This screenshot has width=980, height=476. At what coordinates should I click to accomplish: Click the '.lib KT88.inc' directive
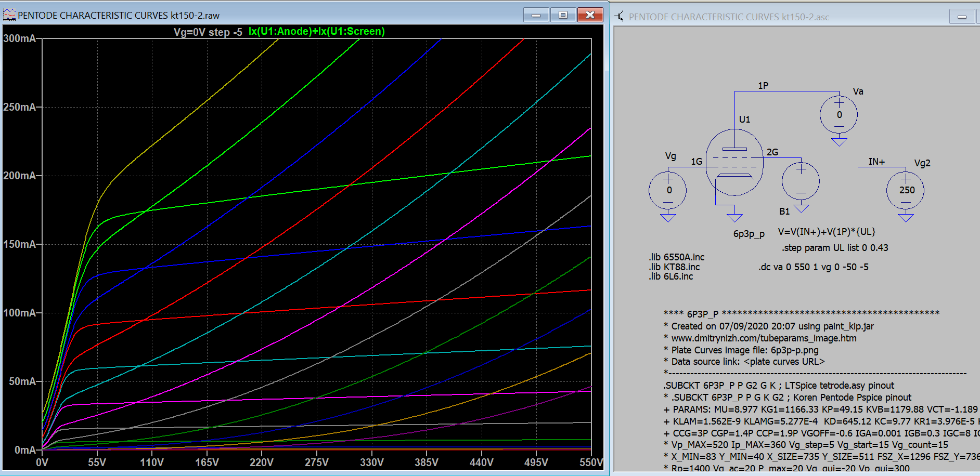(674, 267)
